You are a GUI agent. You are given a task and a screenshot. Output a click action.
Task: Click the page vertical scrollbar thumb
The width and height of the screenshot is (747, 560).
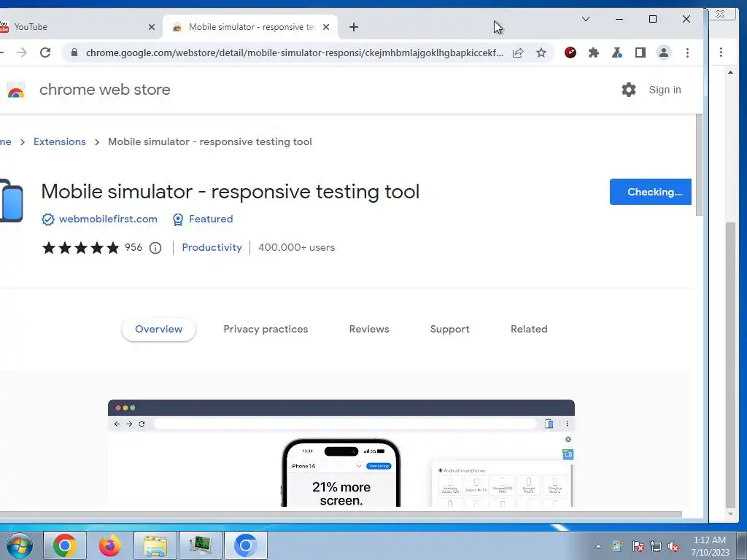[699, 166]
